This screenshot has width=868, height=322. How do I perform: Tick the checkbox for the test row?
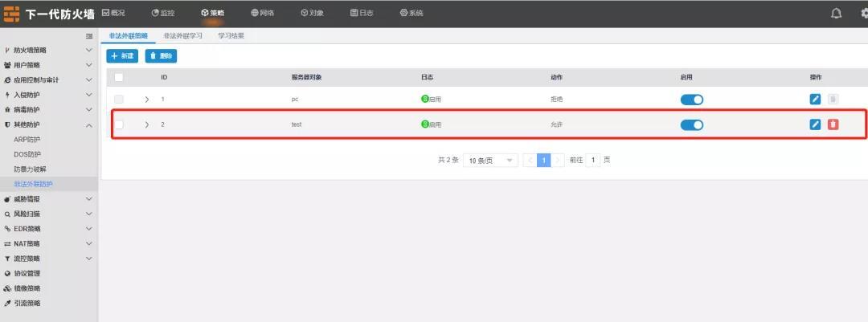pyautogui.click(x=119, y=124)
